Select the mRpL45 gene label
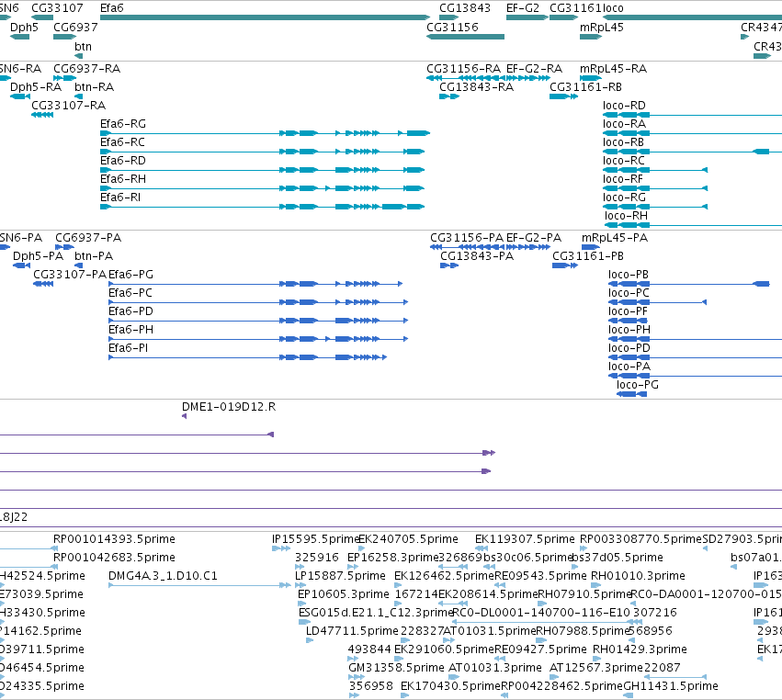The height and width of the screenshot is (700, 782). 602,27
